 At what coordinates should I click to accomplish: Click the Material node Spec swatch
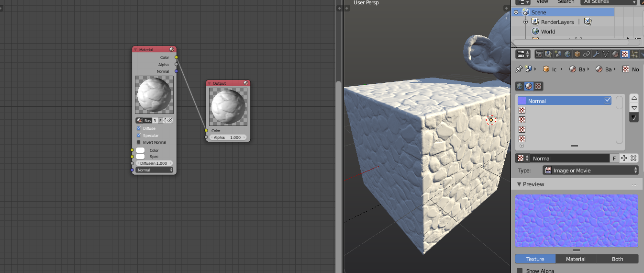coord(140,157)
